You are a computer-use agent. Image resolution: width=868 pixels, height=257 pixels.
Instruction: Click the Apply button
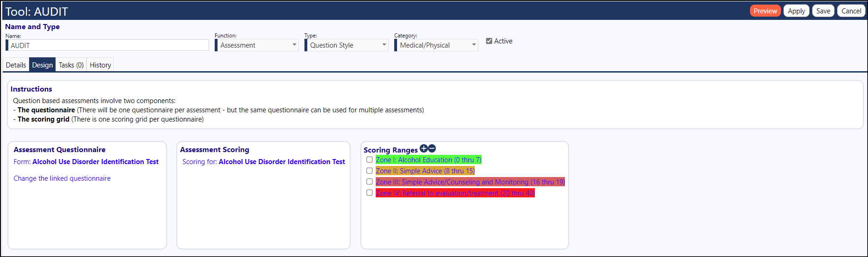click(796, 11)
